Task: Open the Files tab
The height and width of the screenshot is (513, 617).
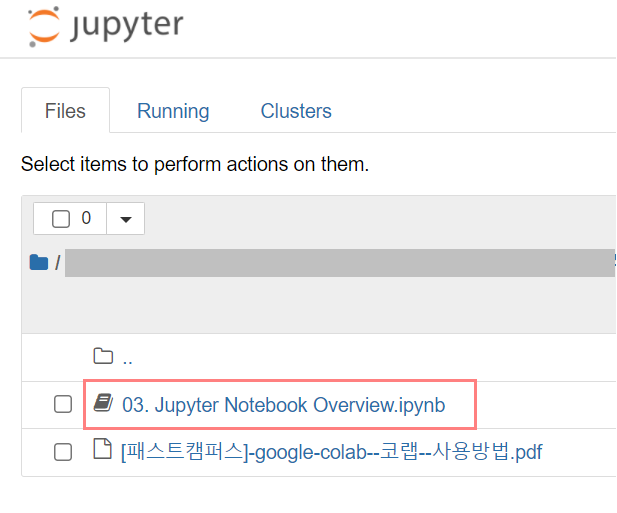Action: coord(65,111)
